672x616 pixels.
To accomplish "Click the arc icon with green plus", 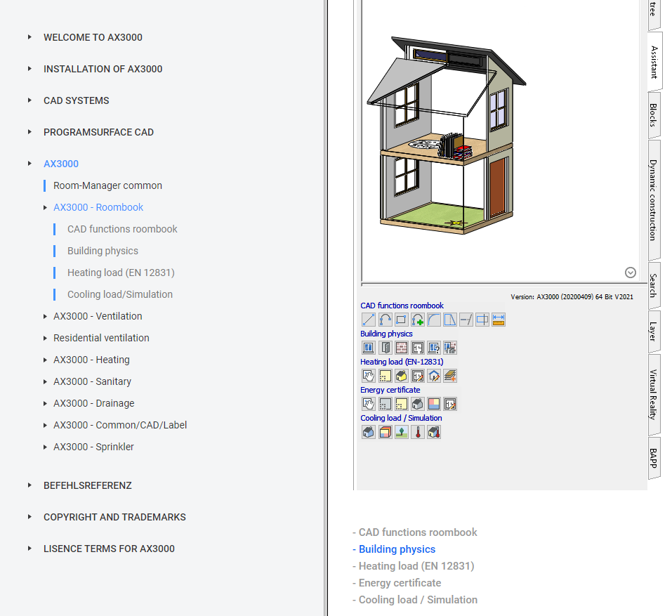I will pos(417,320).
